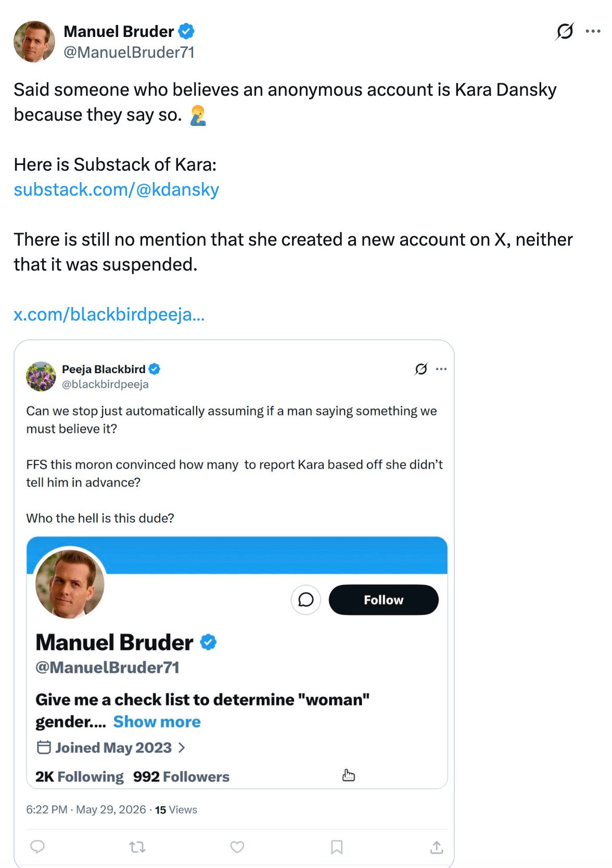Open the three-dot menu on the quoted post
Image resolution: width=612 pixels, height=868 pixels.
point(441,369)
